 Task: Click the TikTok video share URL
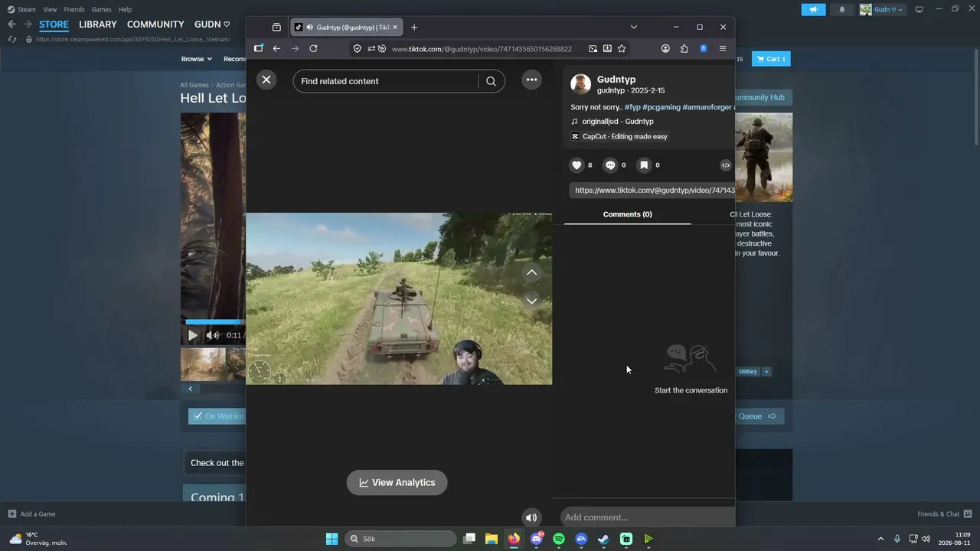(x=652, y=191)
